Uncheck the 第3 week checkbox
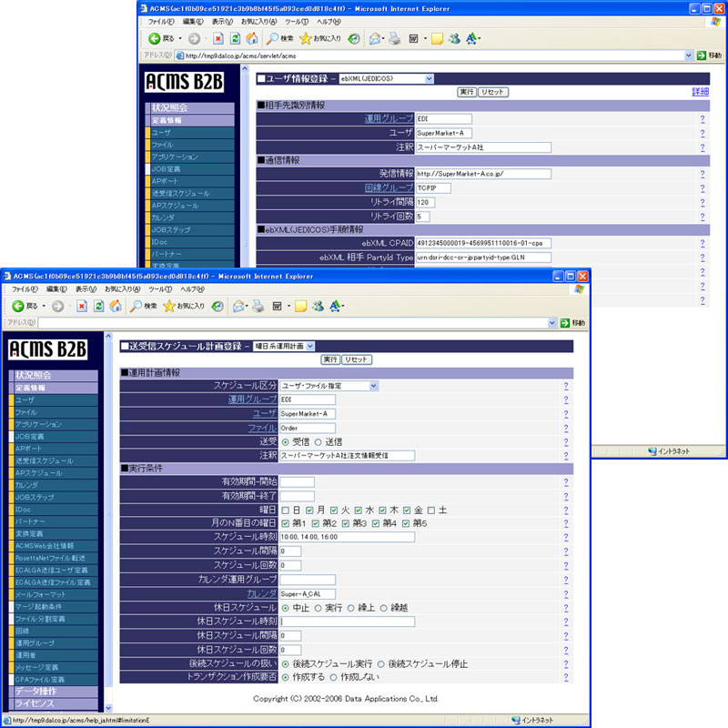 coord(349,523)
